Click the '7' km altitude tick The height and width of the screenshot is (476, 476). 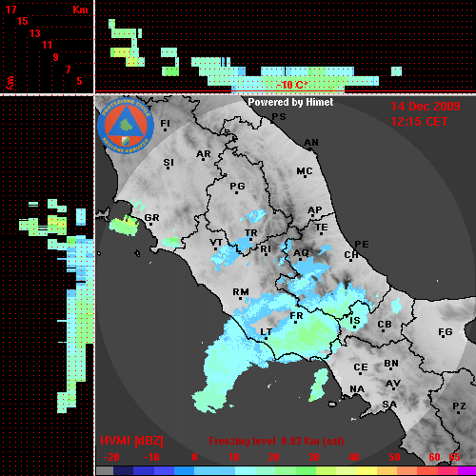pos(68,69)
